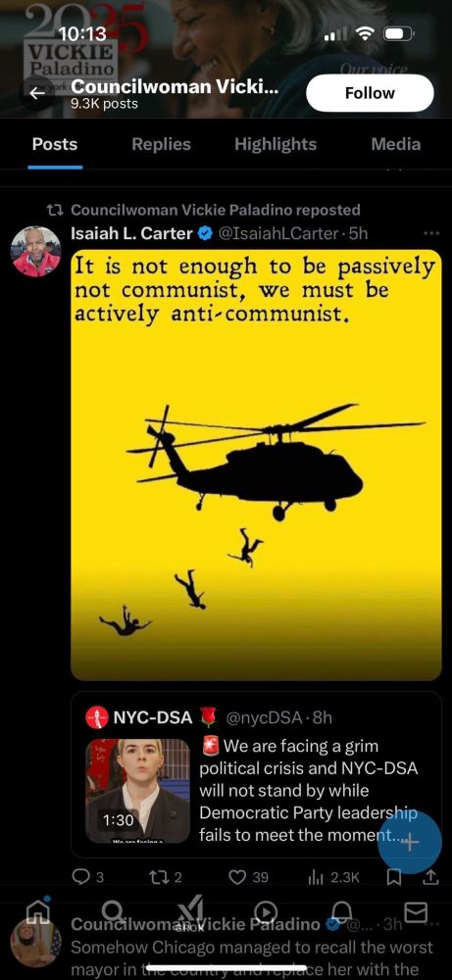Follow Councilwoman Vickie Paladino

click(x=370, y=93)
